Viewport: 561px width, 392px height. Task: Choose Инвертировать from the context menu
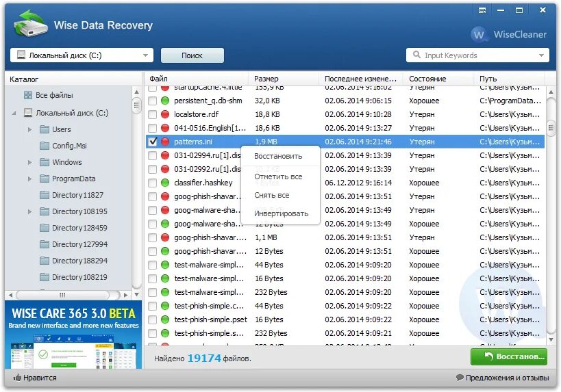pos(281,213)
